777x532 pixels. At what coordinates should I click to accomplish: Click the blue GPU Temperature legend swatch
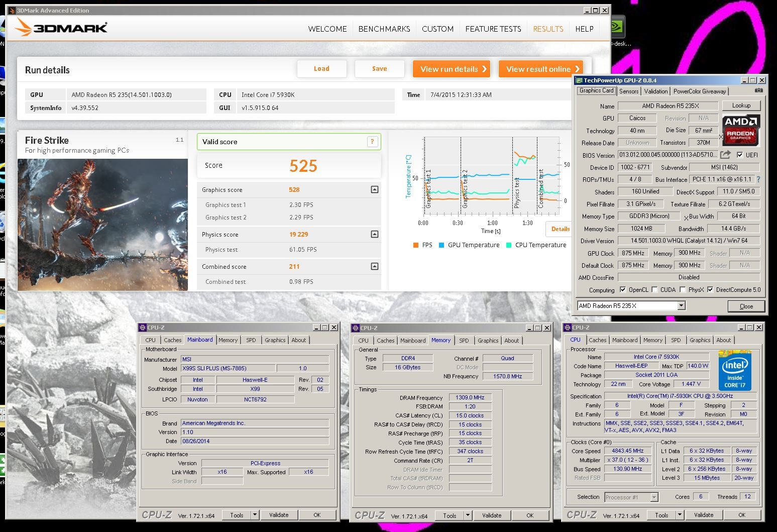click(x=441, y=245)
